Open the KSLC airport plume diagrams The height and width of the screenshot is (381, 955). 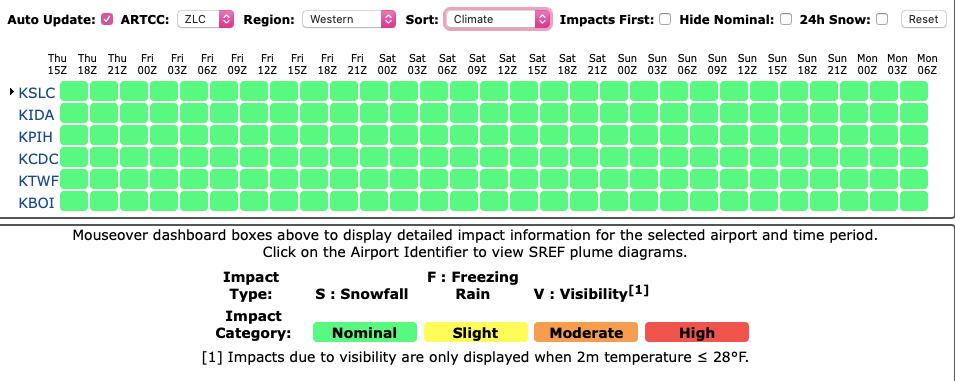(37, 93)
